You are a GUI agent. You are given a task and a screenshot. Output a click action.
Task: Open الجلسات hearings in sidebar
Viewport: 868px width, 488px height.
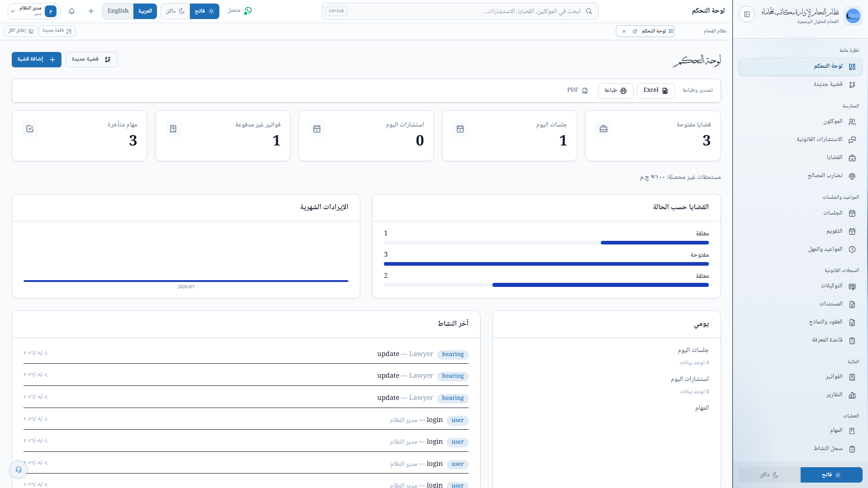click(x=800, y=213)
